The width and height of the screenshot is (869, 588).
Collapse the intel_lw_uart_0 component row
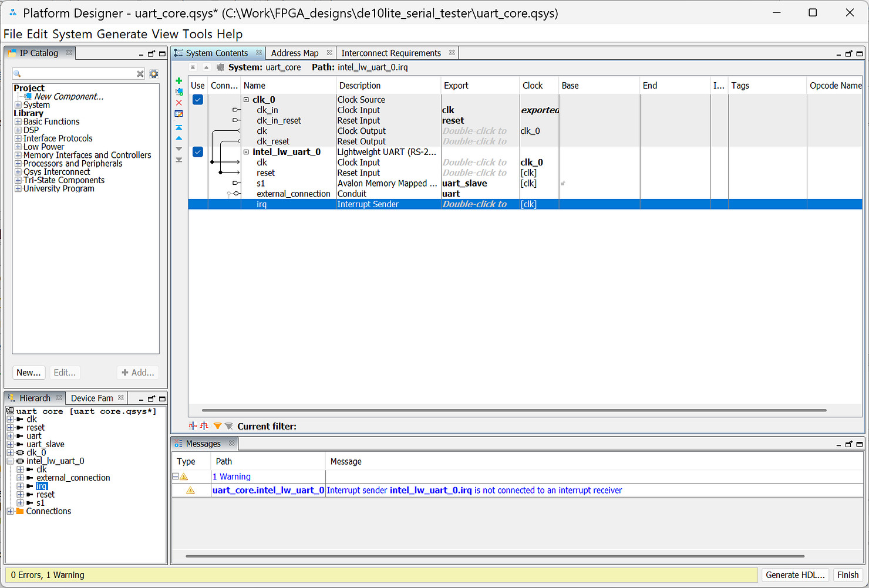pos(247,152)
